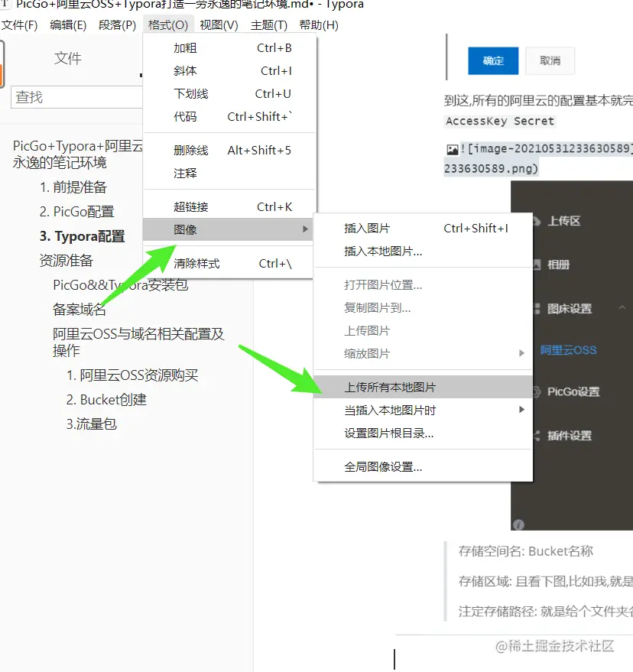Select 上传区 in PicGo sidebar
Image resolution: width=633 pixels, height=672 pixels.
[564, 221]
